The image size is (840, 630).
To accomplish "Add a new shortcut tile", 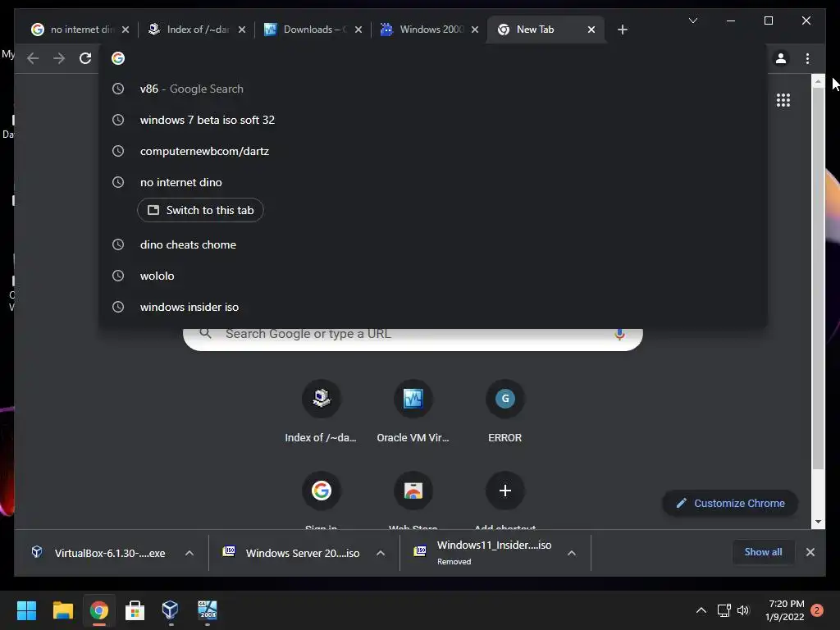I will pos(505,500).
